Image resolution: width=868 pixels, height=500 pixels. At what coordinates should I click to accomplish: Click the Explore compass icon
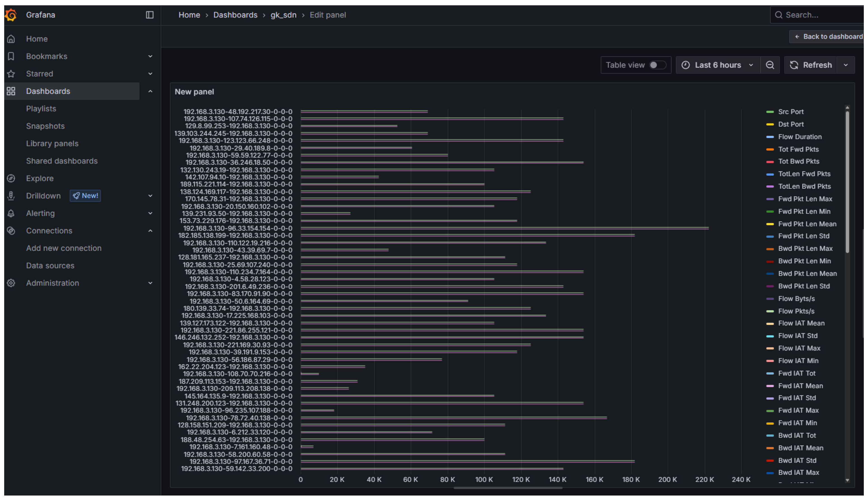[x=11, y=178]
